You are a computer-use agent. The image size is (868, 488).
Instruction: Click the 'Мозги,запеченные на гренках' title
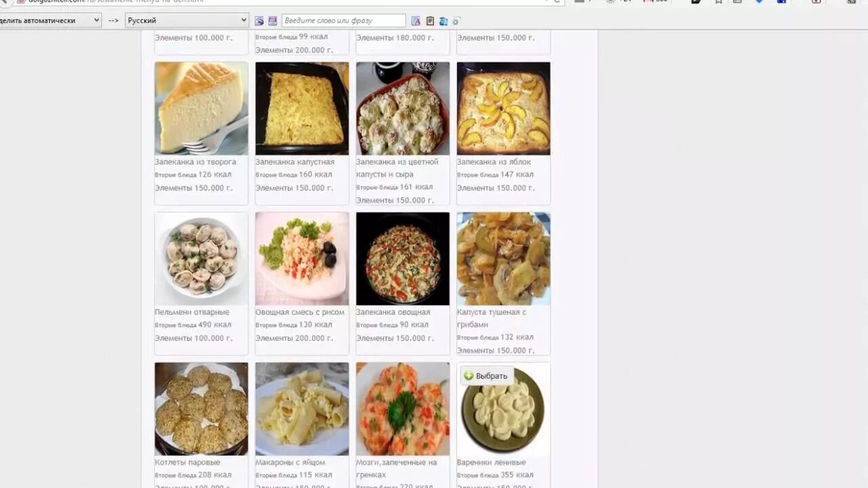397,469
